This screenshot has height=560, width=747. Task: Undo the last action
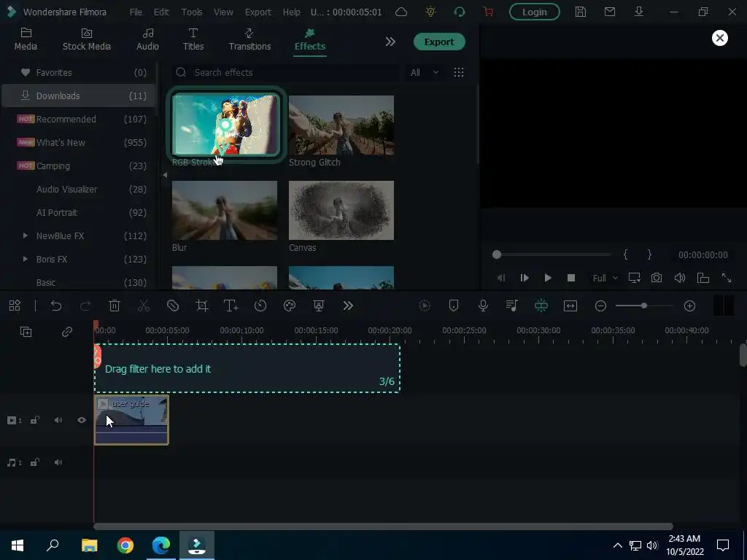point(56,306)
